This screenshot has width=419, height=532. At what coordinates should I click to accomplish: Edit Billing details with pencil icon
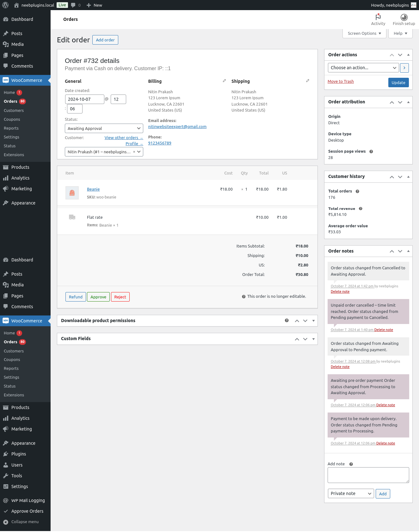pos(224,81)
